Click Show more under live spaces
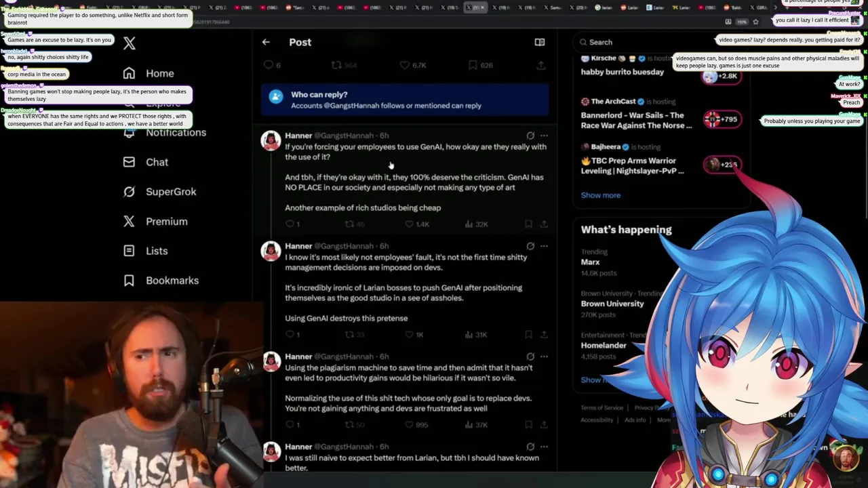The height and width of the screenshot is (488, 868). [x=600, y=195]
